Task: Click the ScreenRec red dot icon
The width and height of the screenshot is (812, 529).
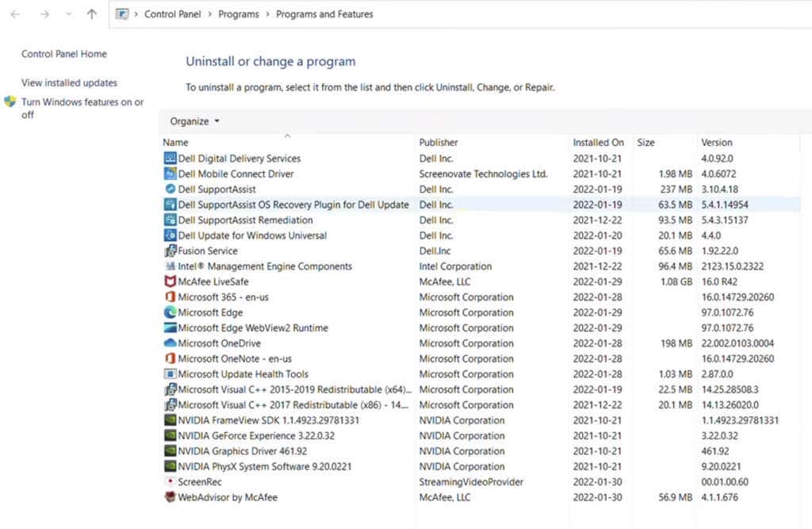Action: pos(170,481)
